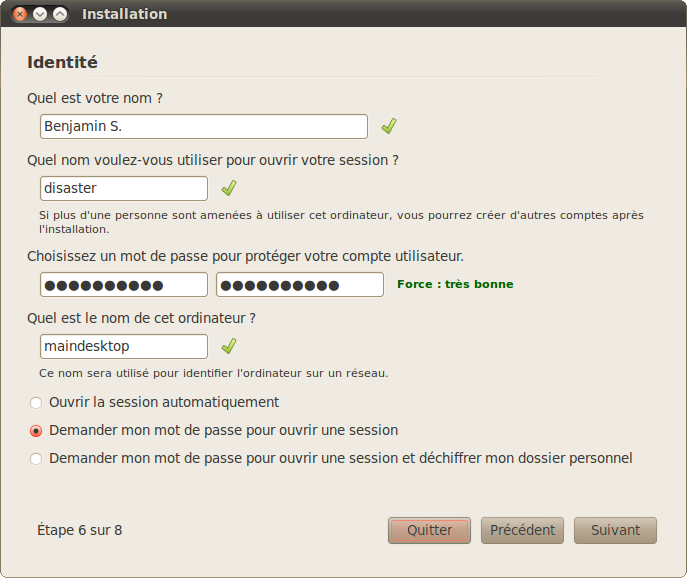This screenshot has height=578, width=687.
Task: Choose 'Demander mon mot de passe pour ouvrir une session'
Action: (x=37, y=431)
